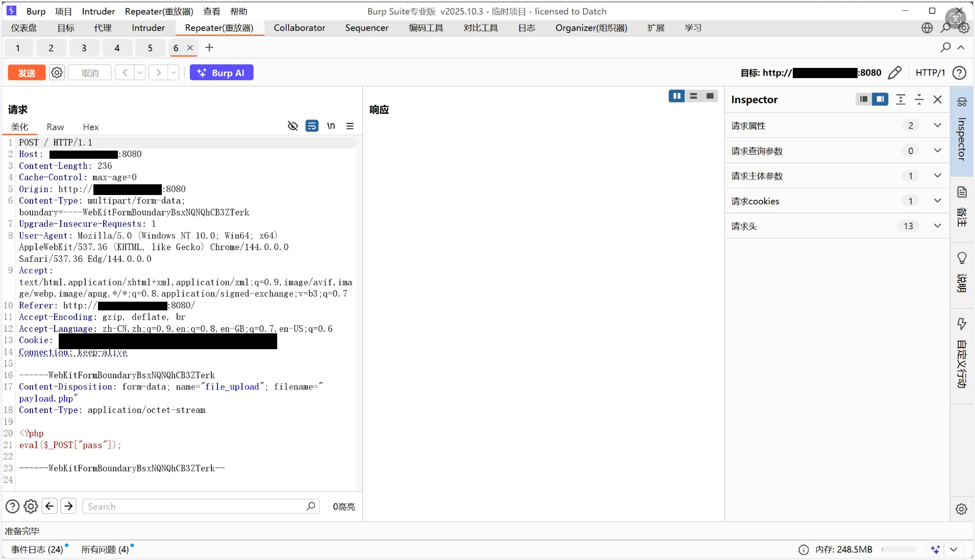The image size is (975, 560).
Task: Switch to side-by-side request/response layout
Action: pyautogui.click(x=677, y=96)
